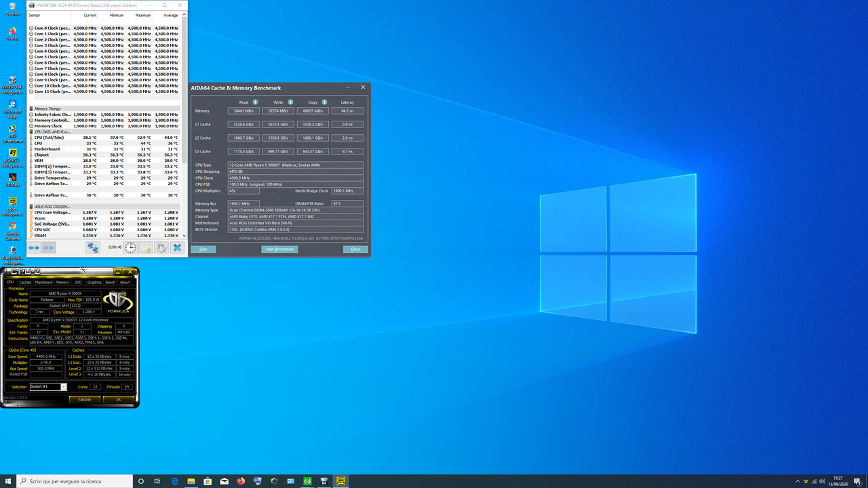Switch to AIDA64 taskbar button
868x488 pixels.
pos(307,481)
